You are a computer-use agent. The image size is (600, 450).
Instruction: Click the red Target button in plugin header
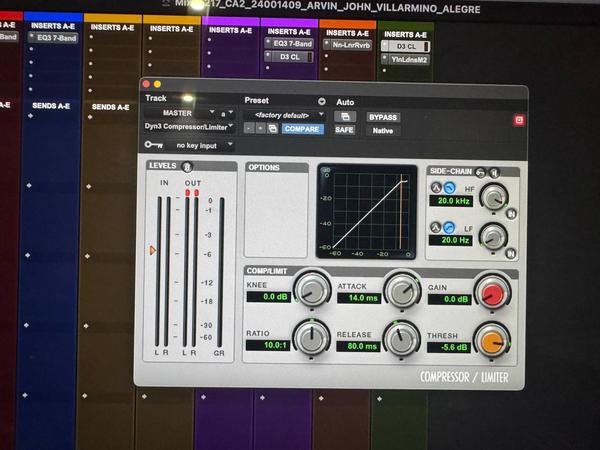[519, 120]
